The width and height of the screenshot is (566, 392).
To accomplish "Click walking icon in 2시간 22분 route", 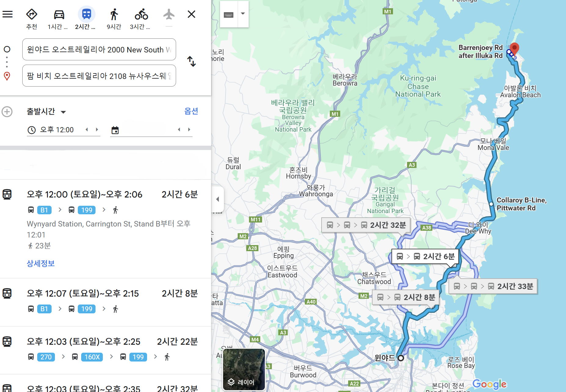I will click(167, 357).
